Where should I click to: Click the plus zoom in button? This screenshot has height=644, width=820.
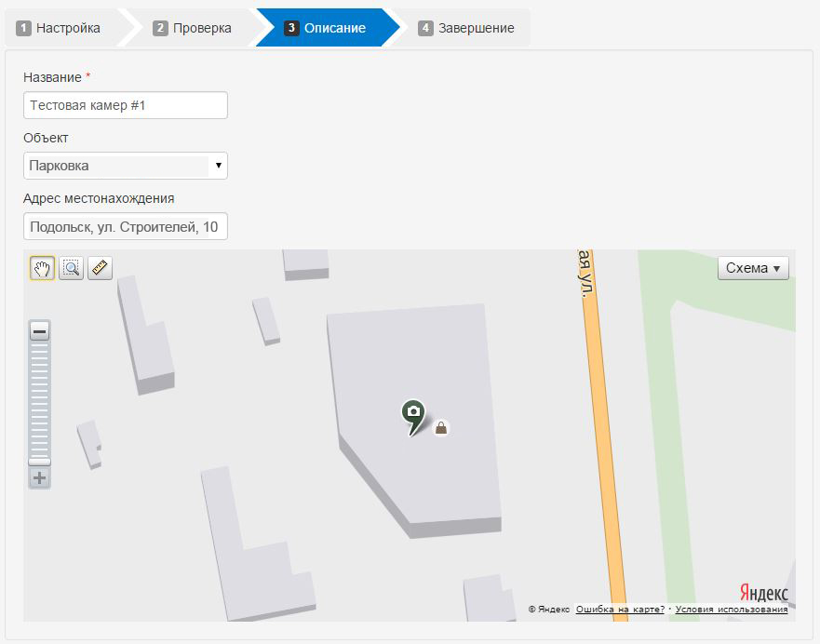39,478
